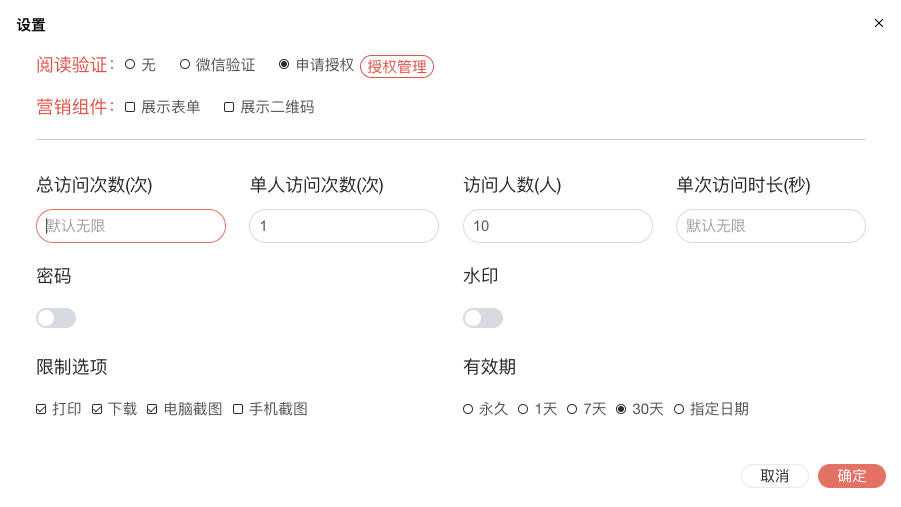The height and width of the screenshot is (507, 901).
Task: Uncheck the 打印 restriction checkbox
Action: click(41, 409)
